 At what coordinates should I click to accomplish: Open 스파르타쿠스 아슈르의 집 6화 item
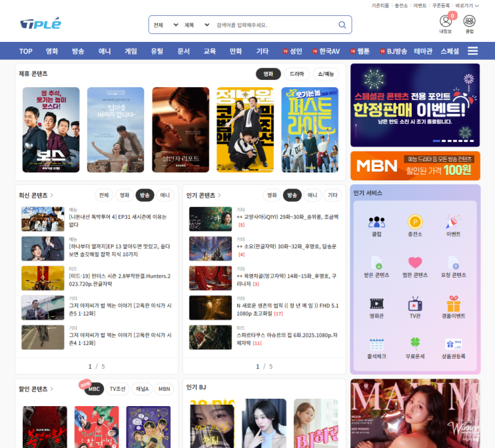(x=264, y=337)
